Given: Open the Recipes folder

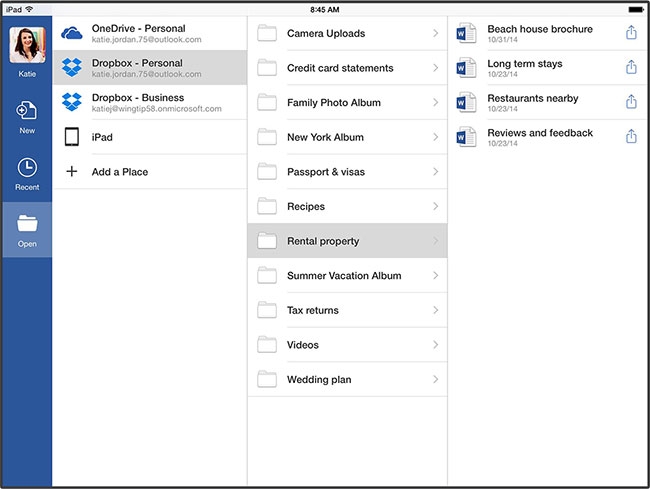Looking at the screenshot, I should tap(340, 207).
